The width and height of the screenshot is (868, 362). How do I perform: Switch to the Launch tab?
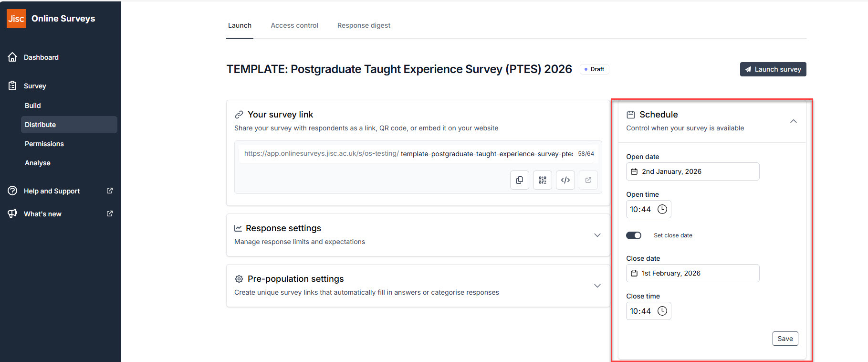tap(240, 26)
